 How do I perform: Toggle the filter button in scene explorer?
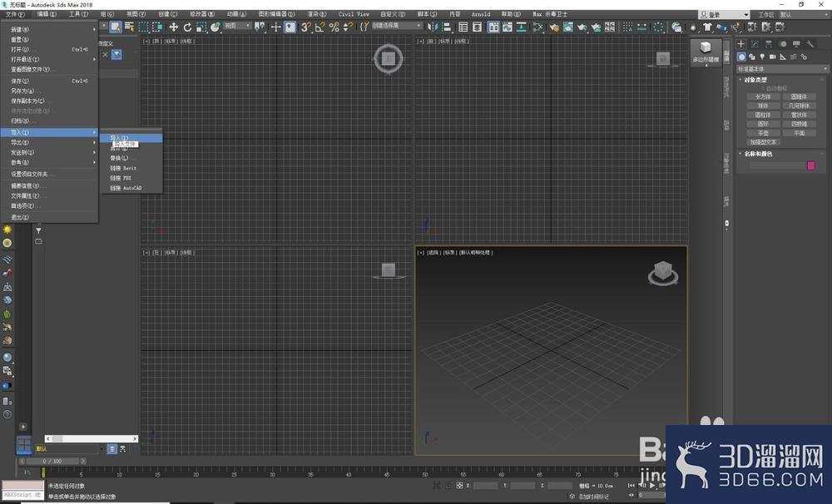tap(116, 55)
